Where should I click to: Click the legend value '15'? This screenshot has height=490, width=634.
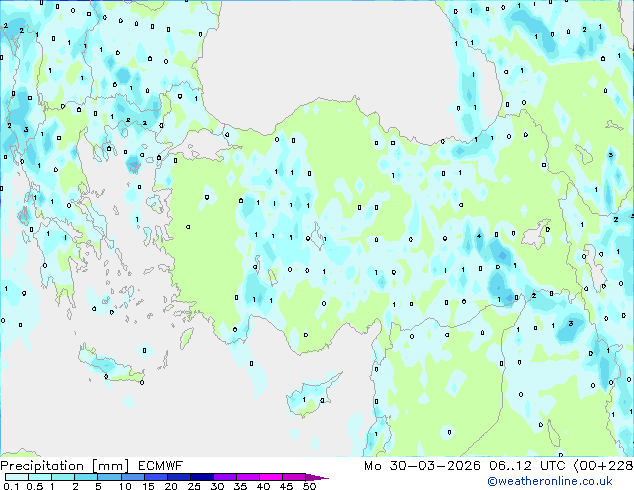148,486
